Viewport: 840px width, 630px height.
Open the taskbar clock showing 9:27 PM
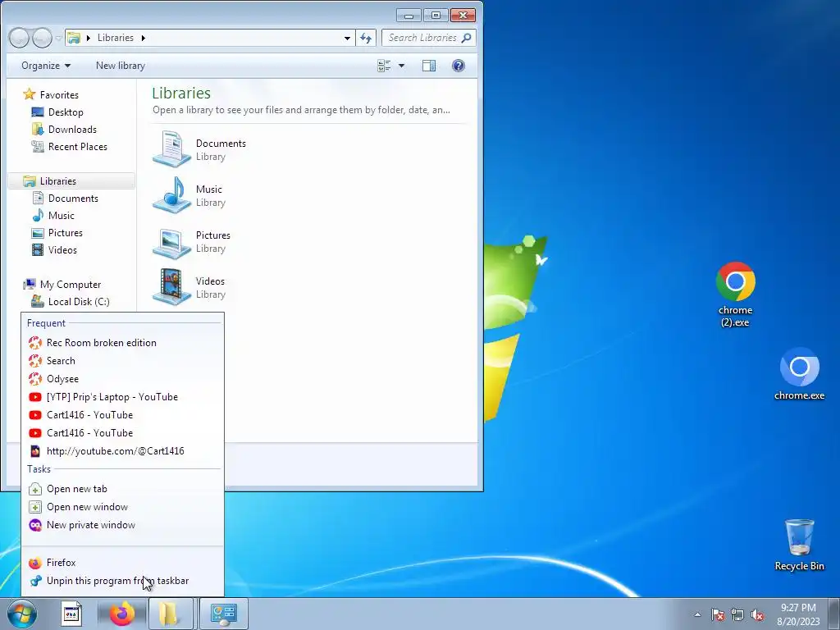click(798, 614)
